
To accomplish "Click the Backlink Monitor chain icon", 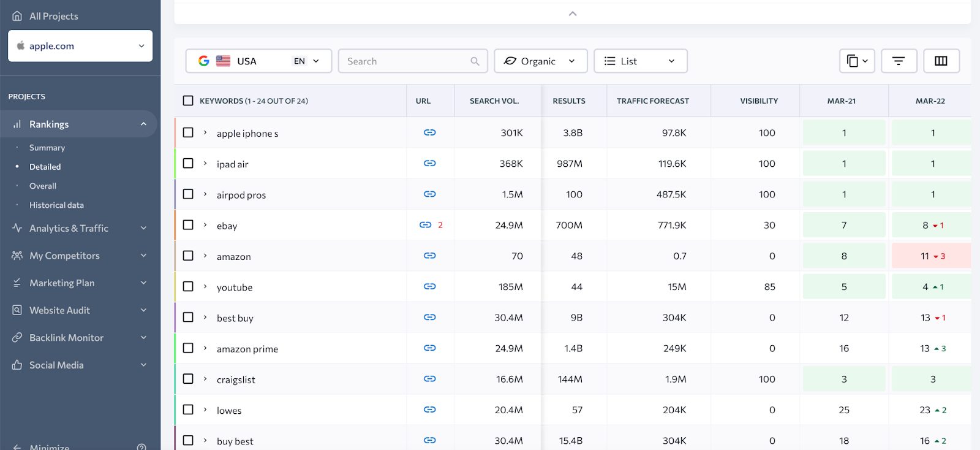I will tap(17, 337).
